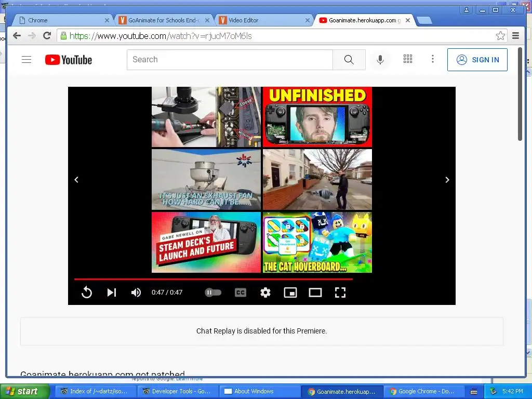Go to the YouTube home logo

click(69, 60)
